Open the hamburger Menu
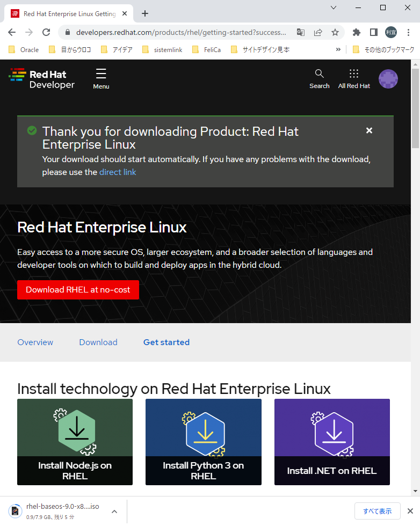 point(101,79)
